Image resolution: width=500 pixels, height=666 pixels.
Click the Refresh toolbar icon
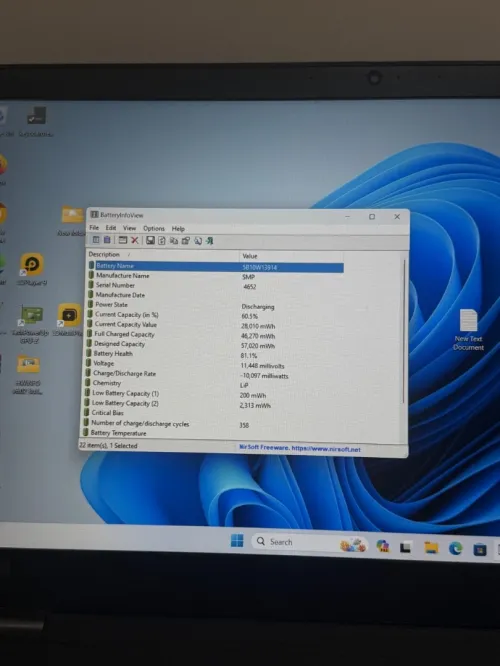click(162, 241)
